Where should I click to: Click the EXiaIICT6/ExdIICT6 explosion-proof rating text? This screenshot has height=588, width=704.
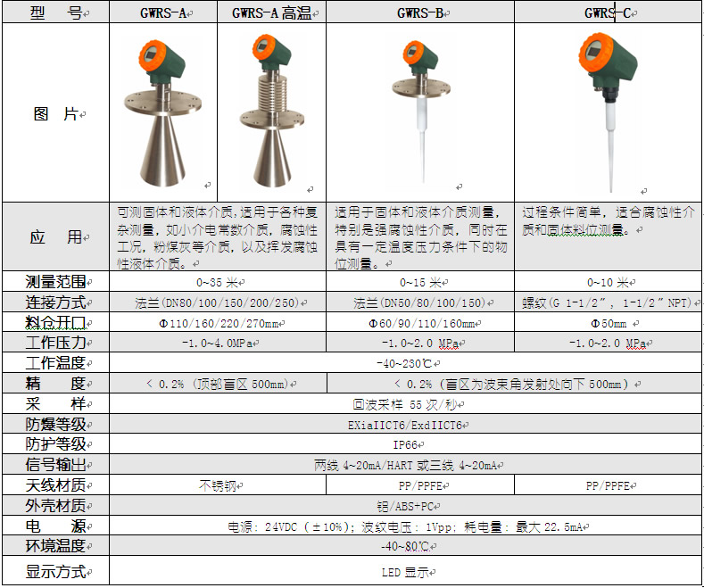406,425
